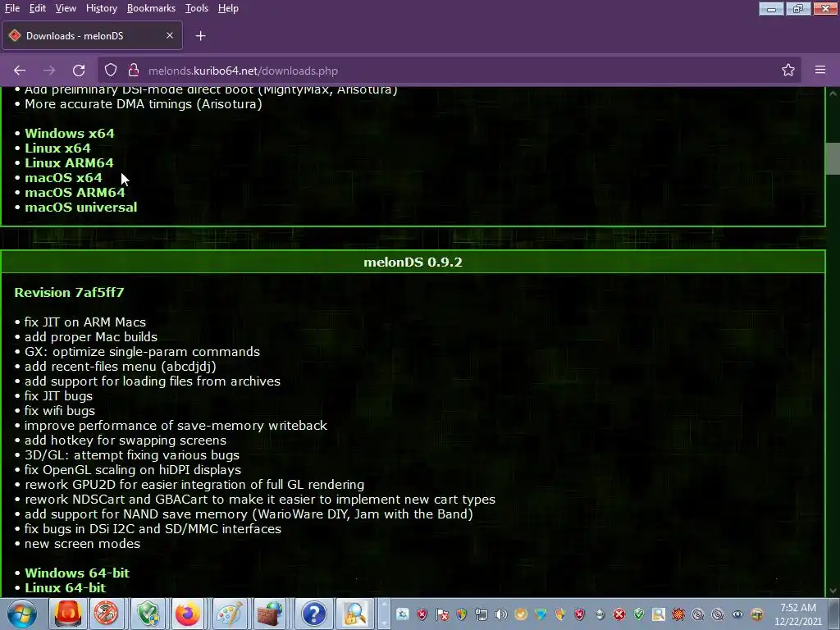Select the Downloads - melonDS tab
Viewport: 840px width, 630px height.
(x=92, y=36)
